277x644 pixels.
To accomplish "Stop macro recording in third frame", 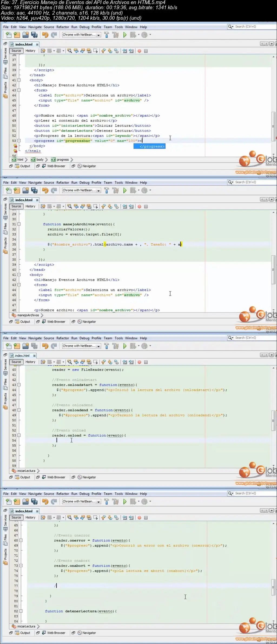I will [x=146, y=362].
